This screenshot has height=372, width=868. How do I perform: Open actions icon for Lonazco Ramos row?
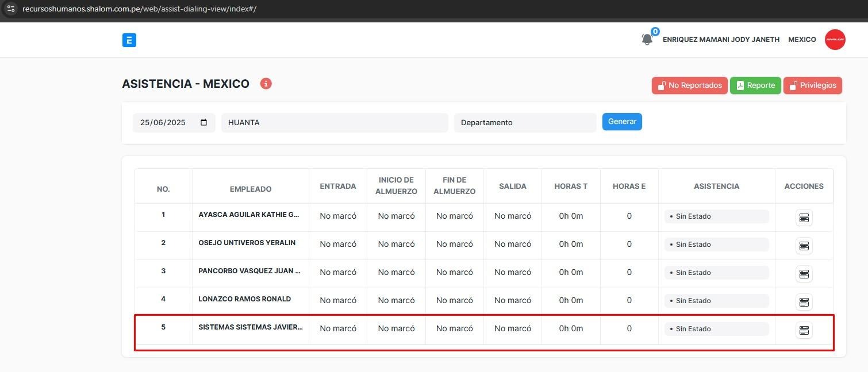tap(804, 302)
